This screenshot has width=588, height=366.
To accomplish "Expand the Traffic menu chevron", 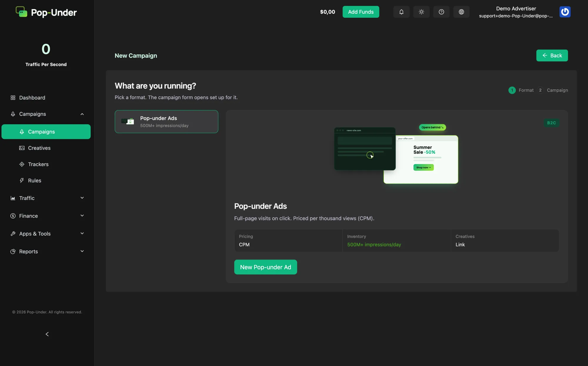I will pyautogui.click(x=82, y=198).
